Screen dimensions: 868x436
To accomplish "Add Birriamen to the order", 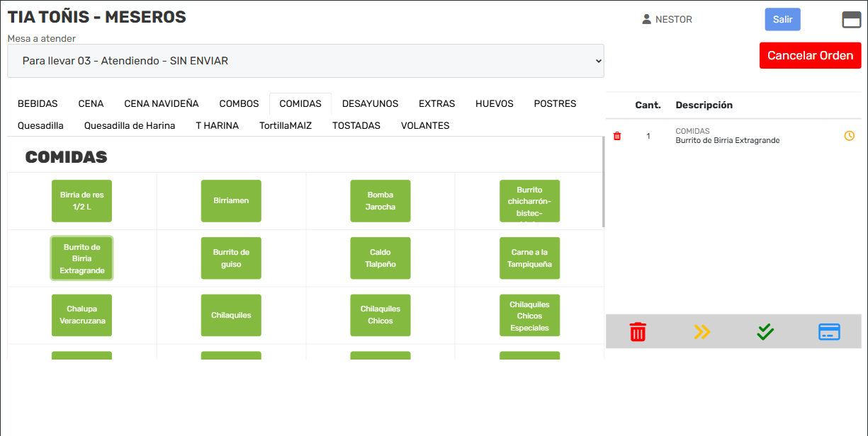I will (x=231, y=201).
